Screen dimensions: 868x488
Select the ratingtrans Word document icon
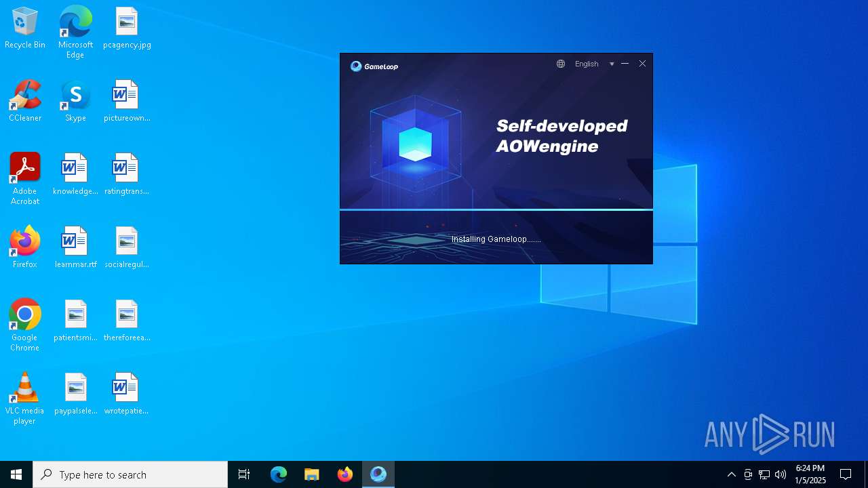127,174
